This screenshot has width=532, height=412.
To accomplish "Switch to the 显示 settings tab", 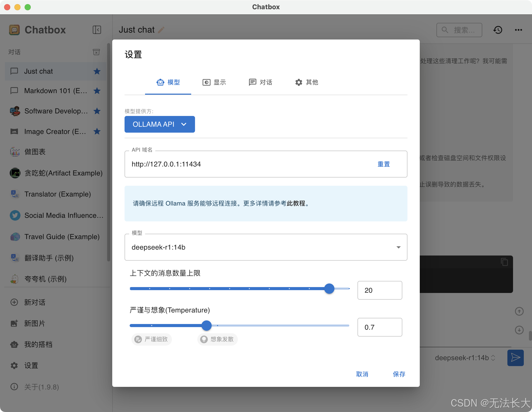I will pos(214,82).
